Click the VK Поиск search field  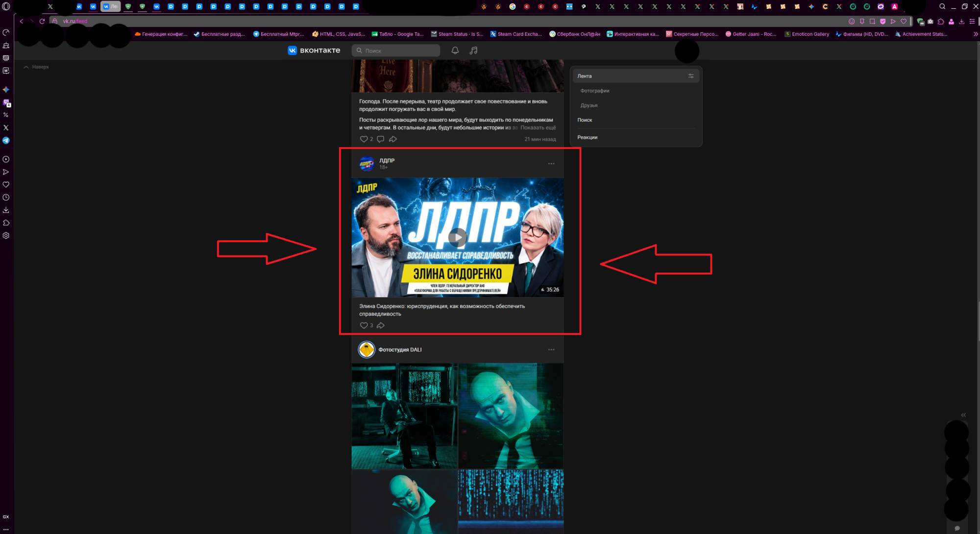tap(396, 51)
